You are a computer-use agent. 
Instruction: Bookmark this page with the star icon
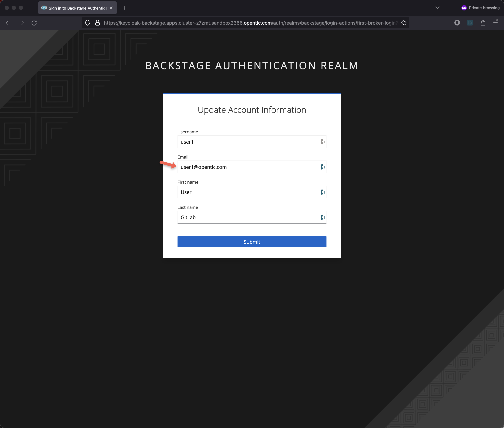point(403,23)
